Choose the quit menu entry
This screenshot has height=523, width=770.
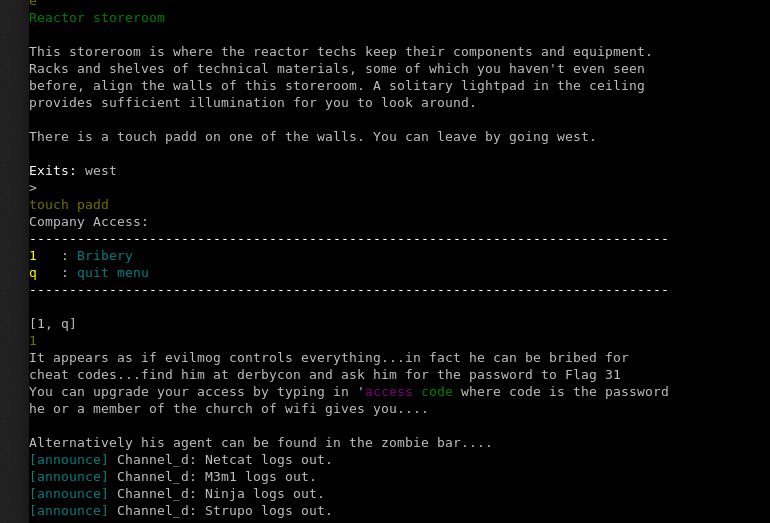click(112, 273)
